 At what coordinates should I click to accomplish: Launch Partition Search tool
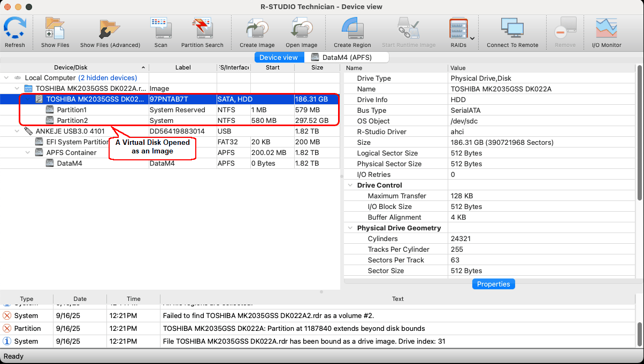[x=202, y=30]
